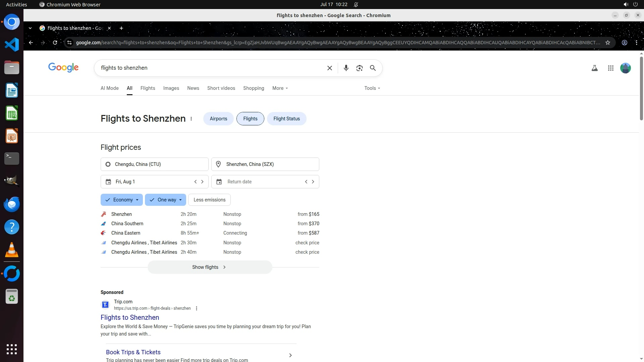
Task: Select the Flight Status chip
Action: [286, 119]
